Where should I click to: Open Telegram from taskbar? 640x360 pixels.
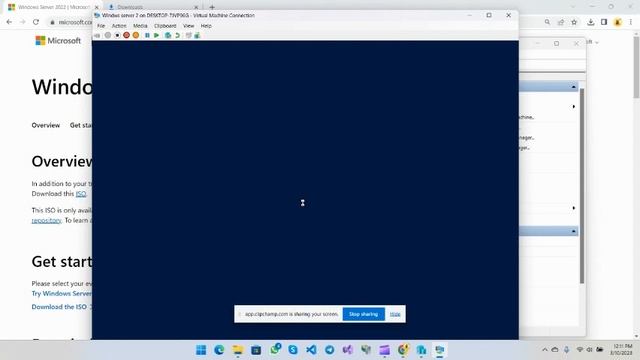click(329, 350)
